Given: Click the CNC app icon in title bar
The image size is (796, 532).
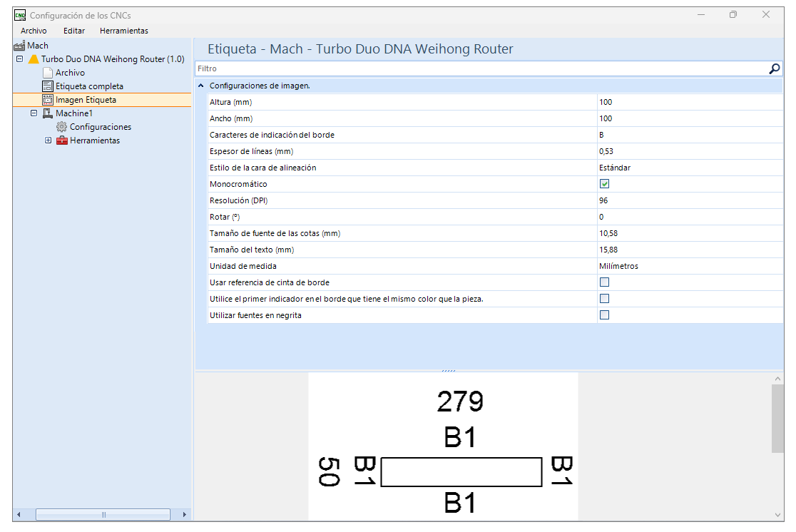Looking at the screenshot, I should click(x=20, y=15).
